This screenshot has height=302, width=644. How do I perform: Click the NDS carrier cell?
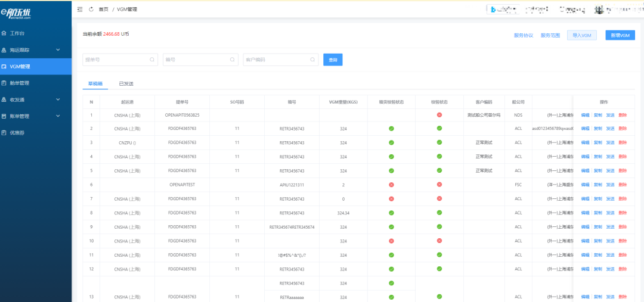pos(518,116)
